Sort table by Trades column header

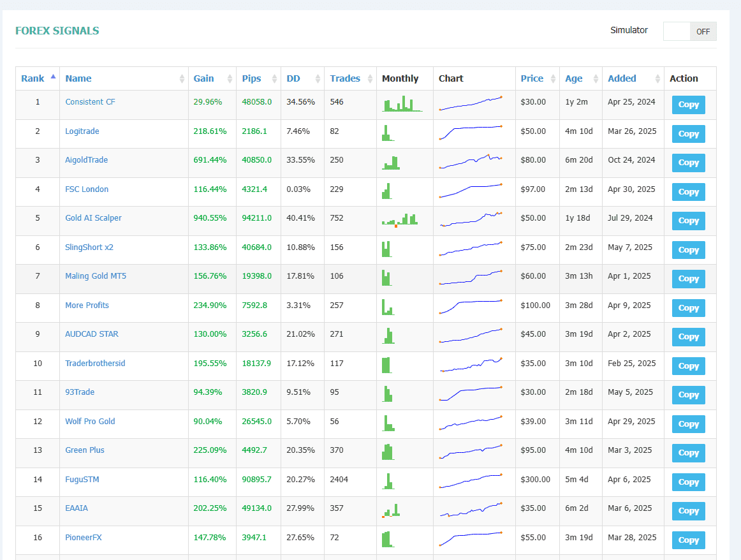tap(350, 78)
